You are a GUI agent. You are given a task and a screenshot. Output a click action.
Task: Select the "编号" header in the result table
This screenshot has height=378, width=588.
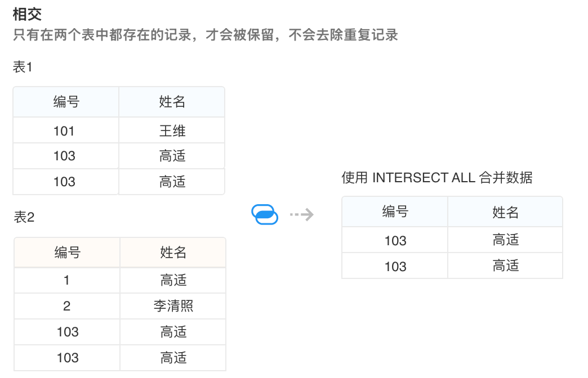395,211
